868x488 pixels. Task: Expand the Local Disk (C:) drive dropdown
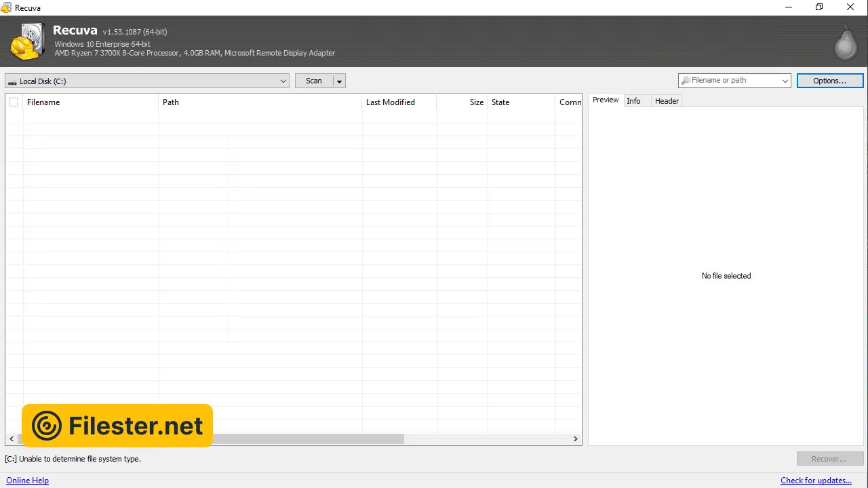283,81
